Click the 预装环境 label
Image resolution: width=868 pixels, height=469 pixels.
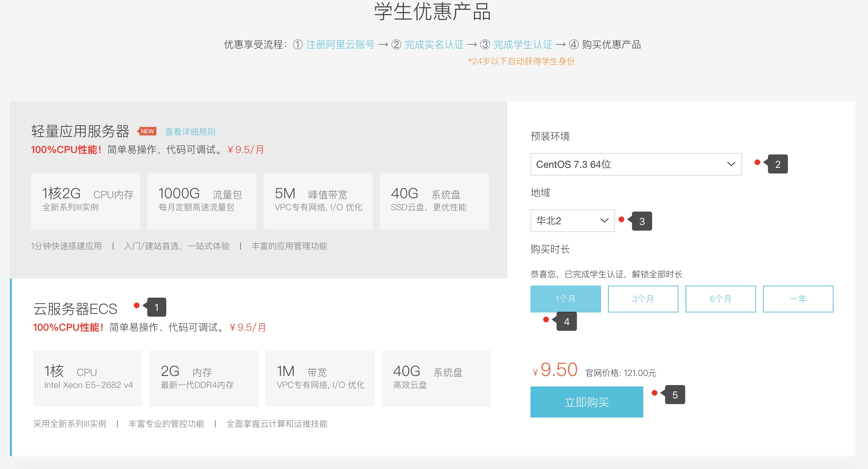pyautogui.click(x=550, y=136)
